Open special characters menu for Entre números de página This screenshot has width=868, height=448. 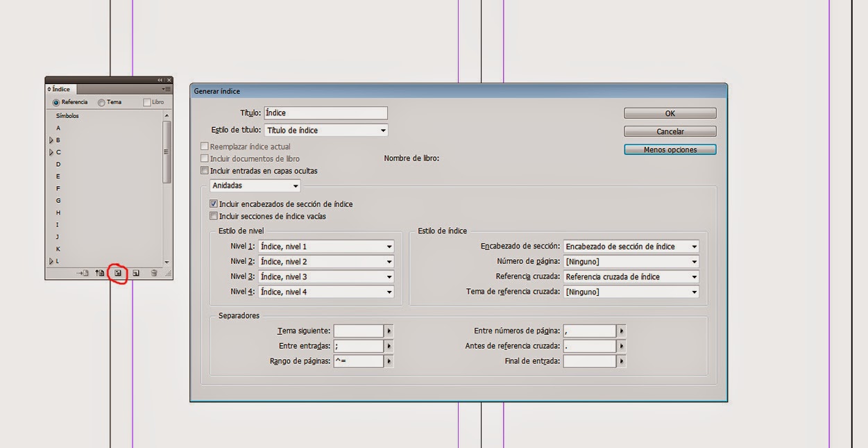point(621,331)
